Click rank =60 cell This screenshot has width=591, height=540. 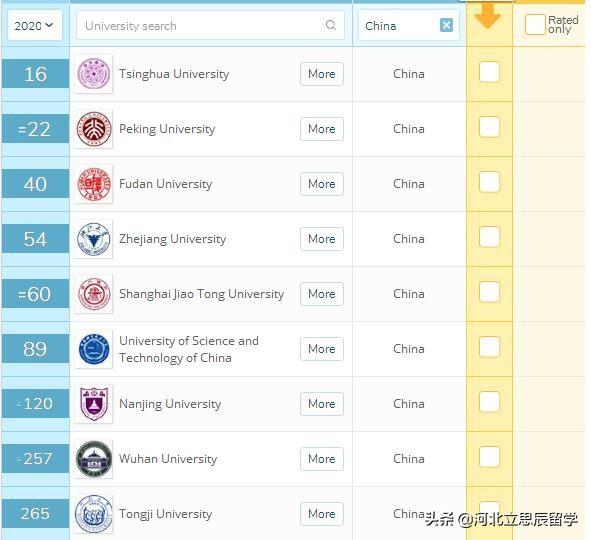point(35,294)
